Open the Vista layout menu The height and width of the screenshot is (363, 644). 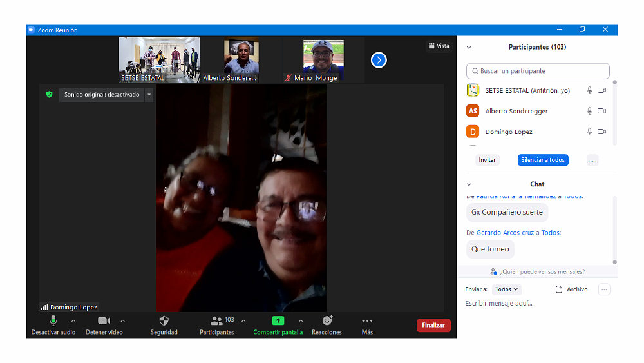[439, 46]
